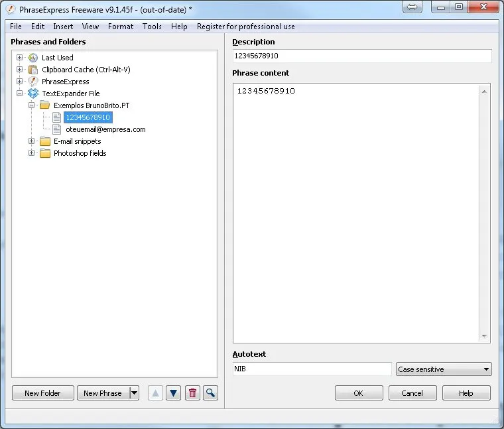Open the View menu
Viewport: 504px width, 429px height.
click(x=90, y=27)
